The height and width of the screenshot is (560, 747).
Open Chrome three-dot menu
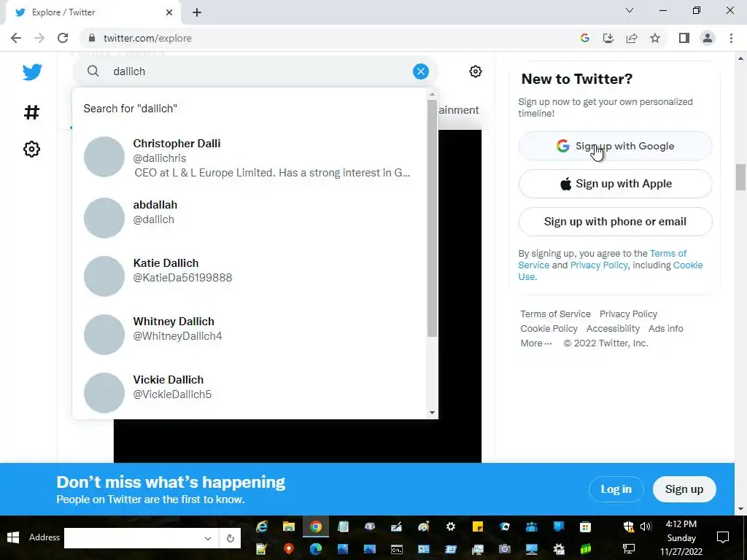click(731, 38)
